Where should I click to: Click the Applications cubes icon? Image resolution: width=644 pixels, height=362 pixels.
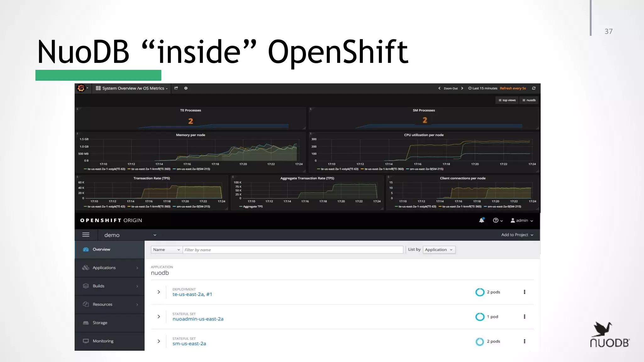(86, 268)
